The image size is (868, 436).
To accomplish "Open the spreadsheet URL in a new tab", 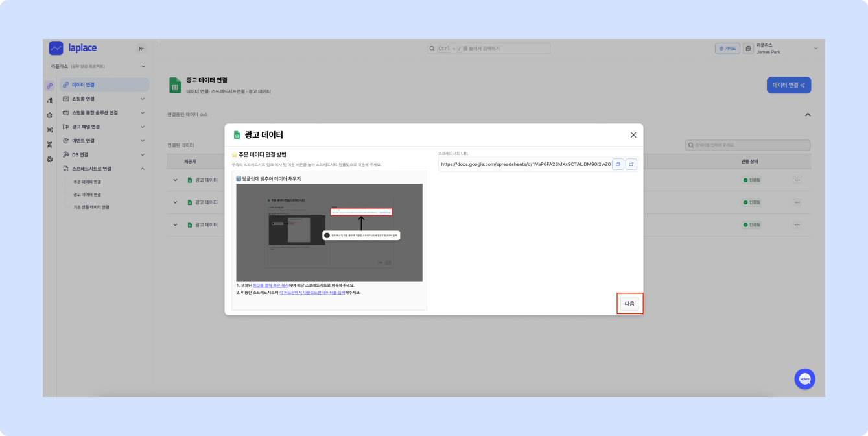I will pyautogui.click(x=631, y=165).
